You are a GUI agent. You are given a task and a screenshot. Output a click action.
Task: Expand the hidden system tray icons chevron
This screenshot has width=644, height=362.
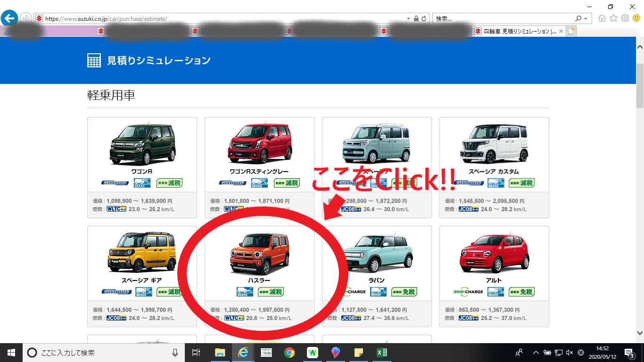[x=536, y=353]
